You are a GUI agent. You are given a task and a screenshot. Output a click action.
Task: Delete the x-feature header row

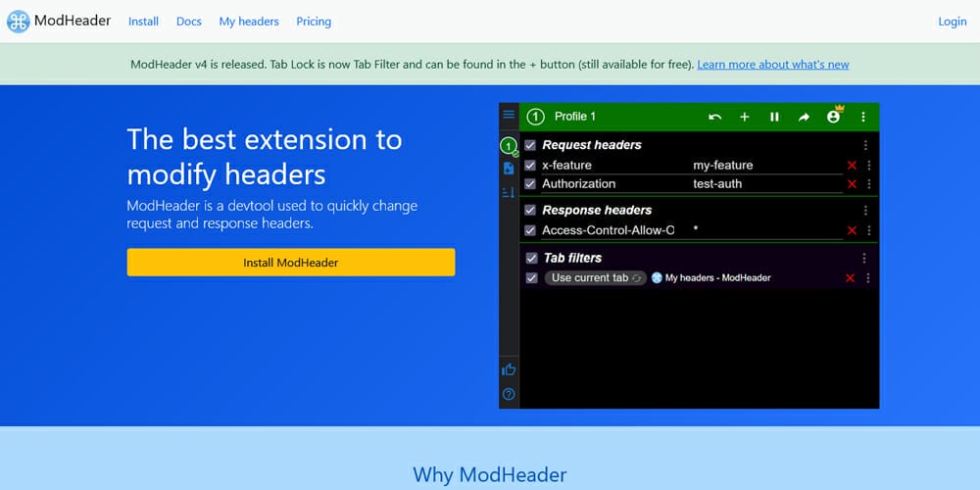tap(852, 166)
